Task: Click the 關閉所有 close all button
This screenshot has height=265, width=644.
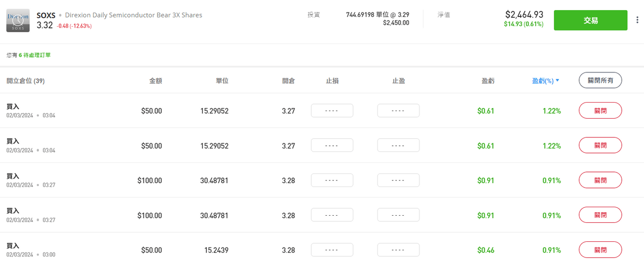Action: (x=600, y=80)
